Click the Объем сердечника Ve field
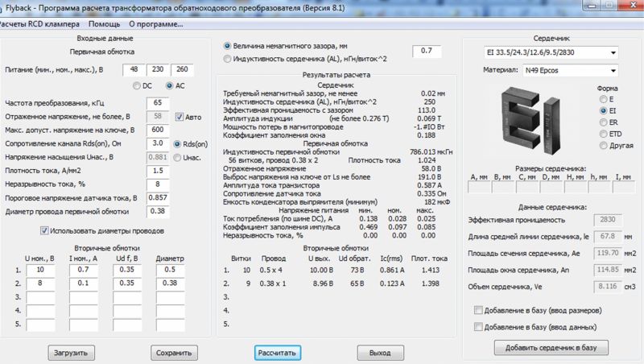Image resolution: width=644 pixels, height=364 pixels. pos(608,287)
